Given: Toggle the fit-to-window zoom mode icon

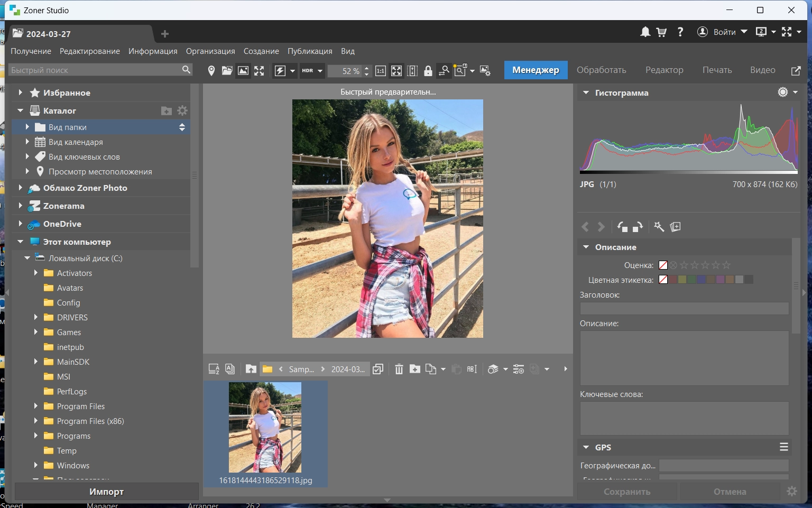Looking at the screenshot, I should [x=396, y=71].
